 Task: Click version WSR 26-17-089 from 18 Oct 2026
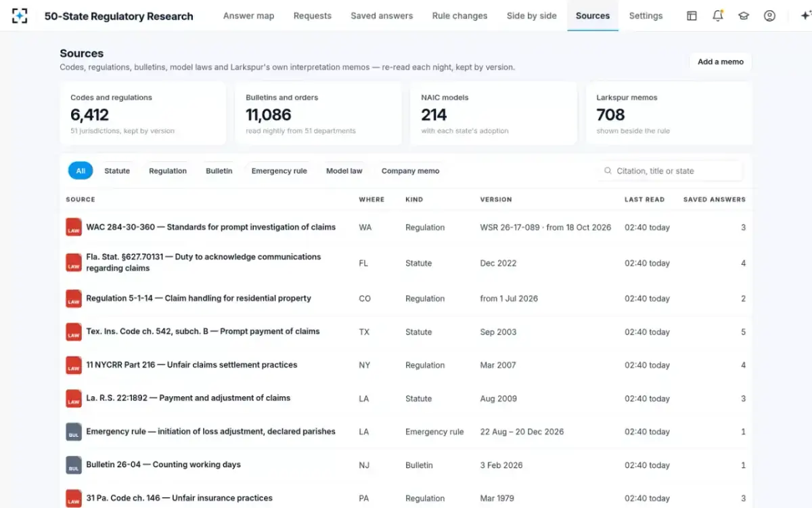(545, 228)
